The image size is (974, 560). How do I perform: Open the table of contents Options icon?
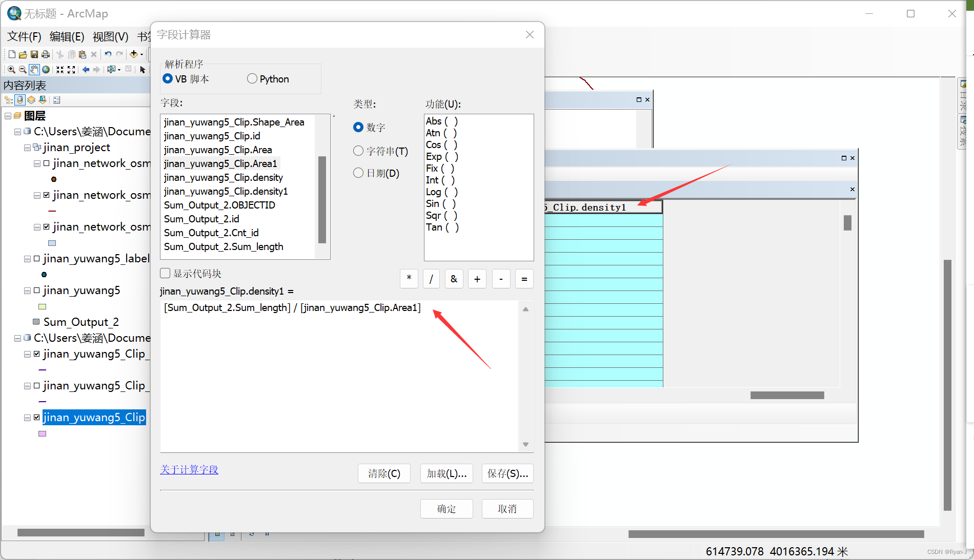point(57,100)
